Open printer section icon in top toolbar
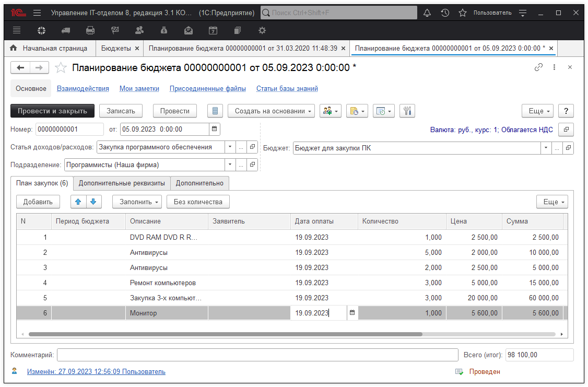 pos(90,30)
